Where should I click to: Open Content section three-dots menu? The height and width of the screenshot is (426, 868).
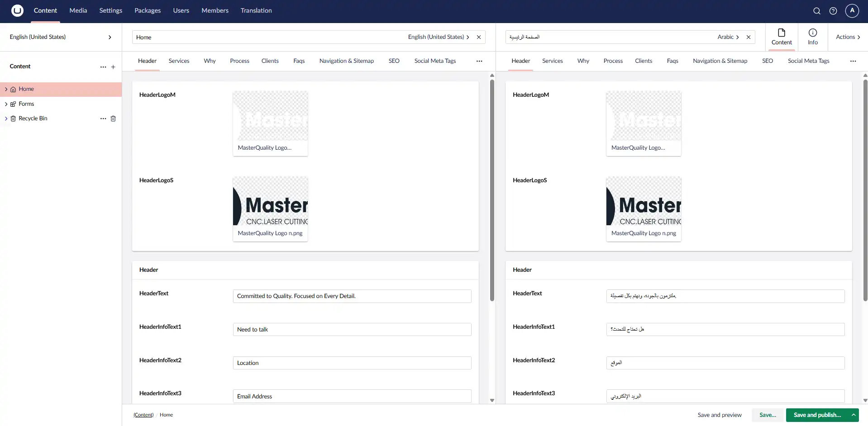(103, 67)
